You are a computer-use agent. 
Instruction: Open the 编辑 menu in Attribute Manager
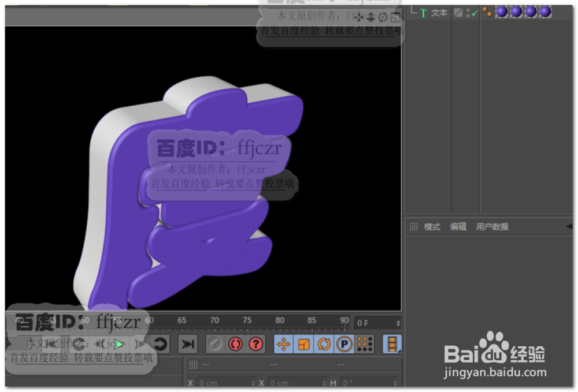[x=458, y=227]
